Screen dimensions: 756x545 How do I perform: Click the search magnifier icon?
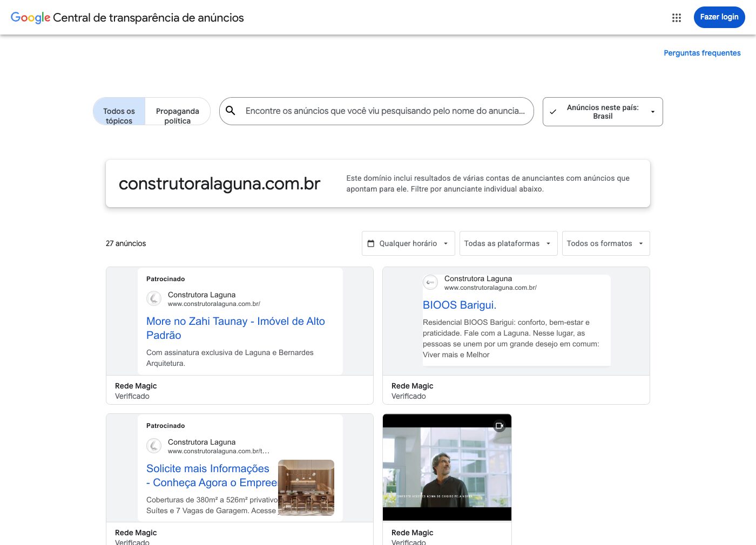(231, 111)
